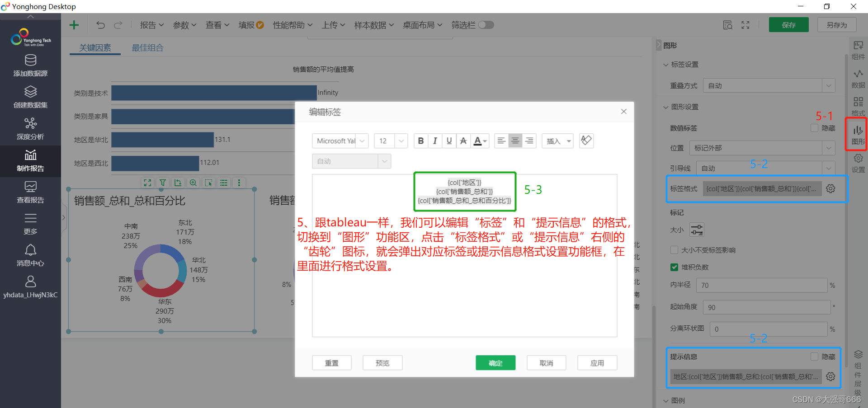Collapse the 标签设置 section
868x408 pixels.
[x=665, y=65]
